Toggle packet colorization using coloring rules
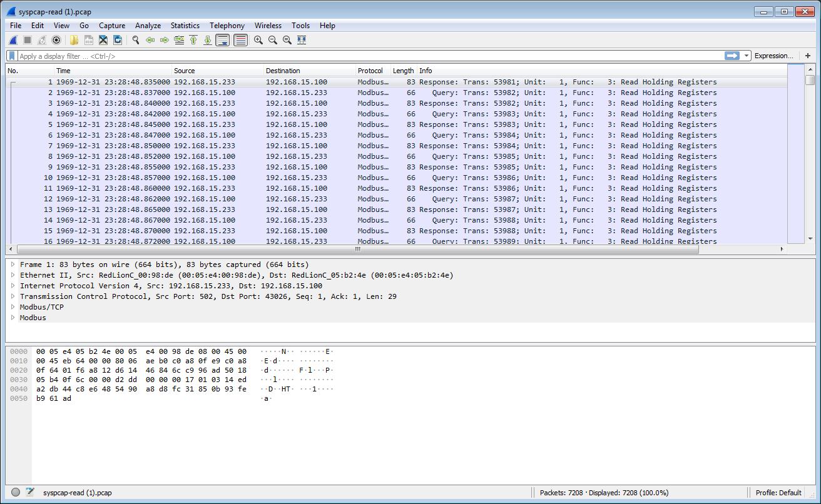 coord(240,40)
